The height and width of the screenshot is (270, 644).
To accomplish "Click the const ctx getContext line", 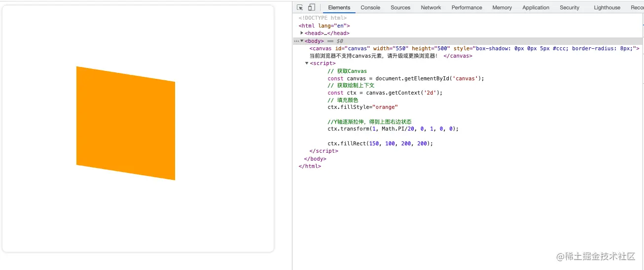I will pyautogui.click(x=385, y=93).
